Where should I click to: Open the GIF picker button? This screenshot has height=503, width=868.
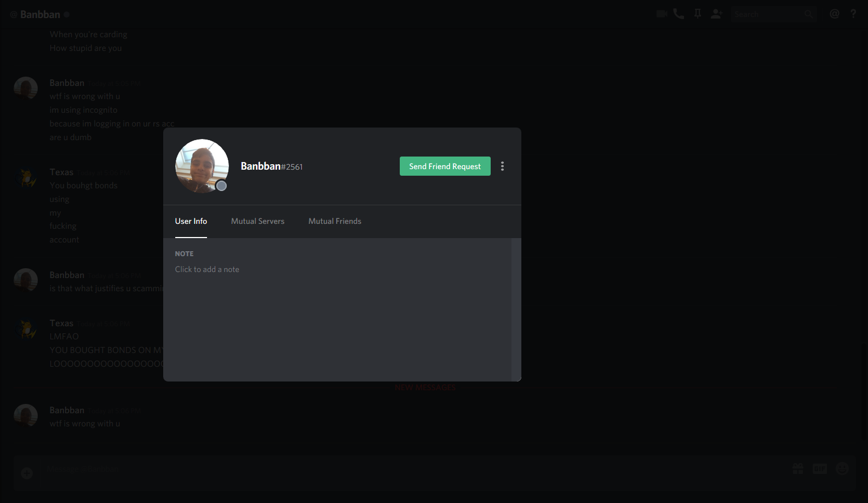[x=820, y=469]
